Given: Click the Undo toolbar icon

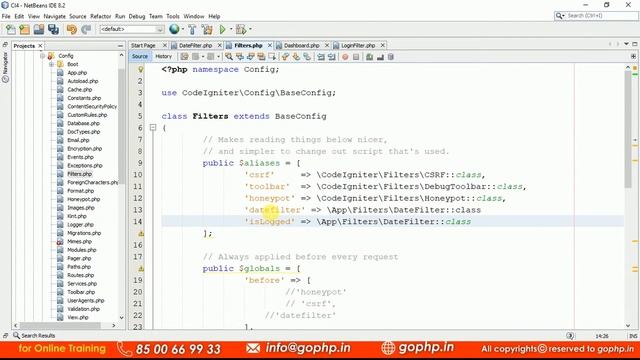Looking at the screenshot, I should [x=72, y=29].
